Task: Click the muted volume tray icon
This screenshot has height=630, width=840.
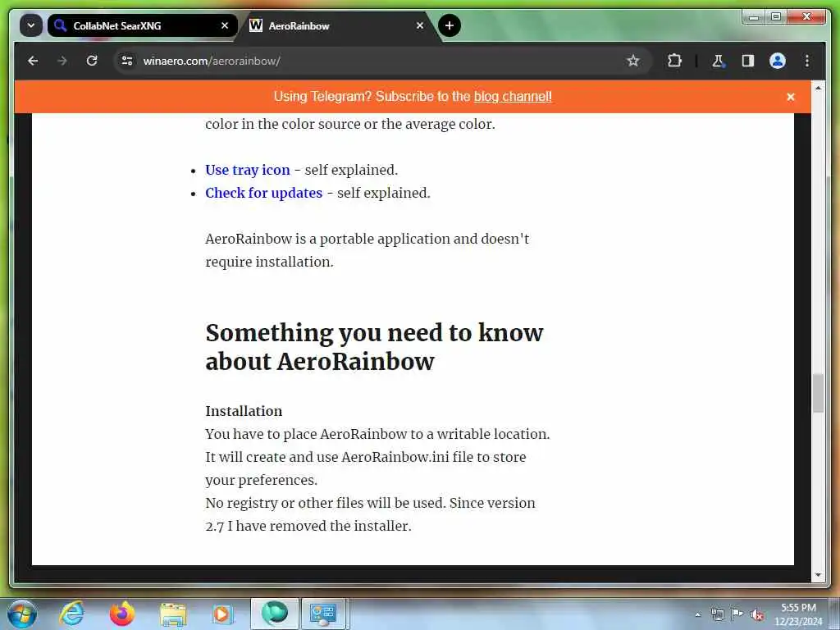Action: [x=757, y=615]
